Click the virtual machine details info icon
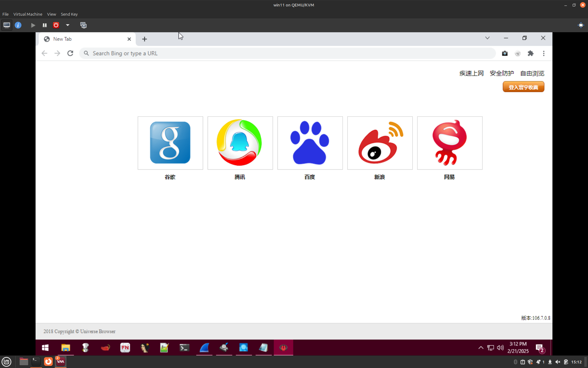This screenshot has height=368, width=588. pos(18,25)
